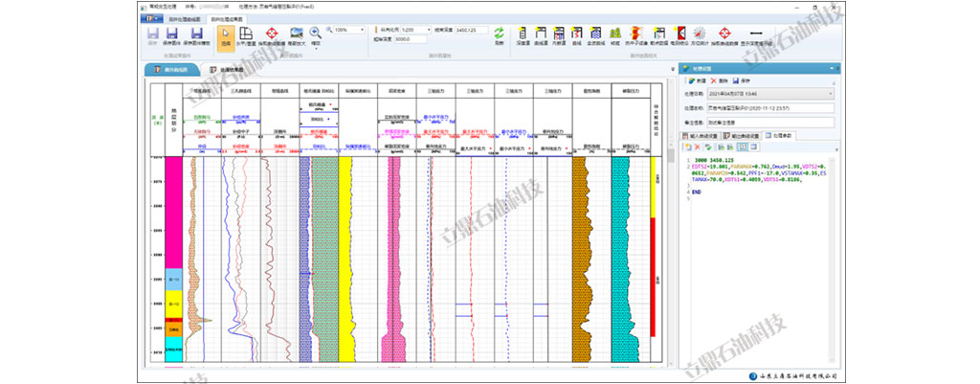Switch to the blue document tab above the plot
The image size is (980, 384).
(x=172, y=69)
